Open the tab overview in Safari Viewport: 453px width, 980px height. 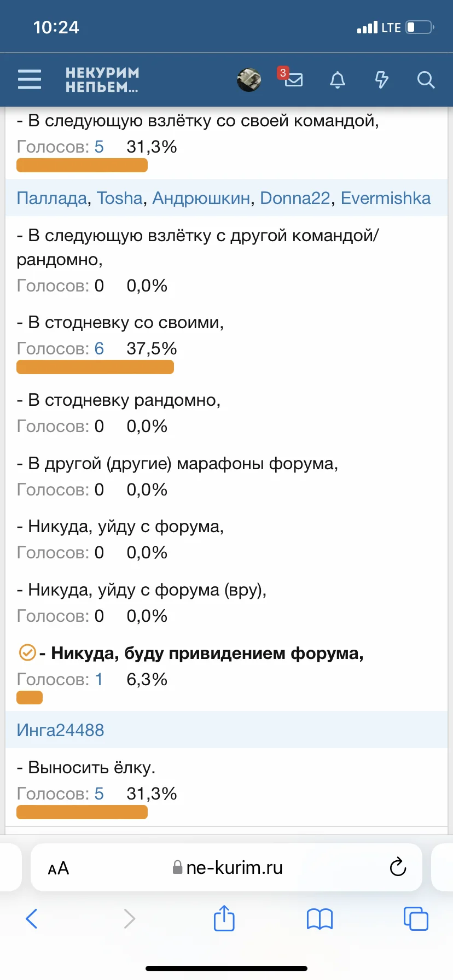[416, 919]
